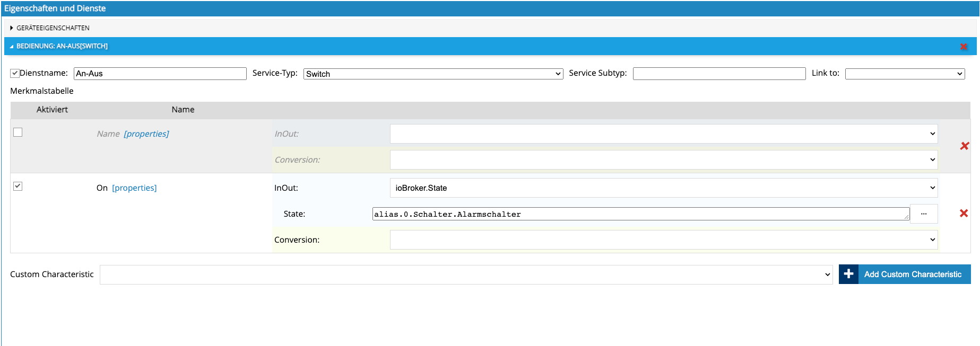Open the Service-Typ dropdown
980x346 pixels.
point(433,74)
